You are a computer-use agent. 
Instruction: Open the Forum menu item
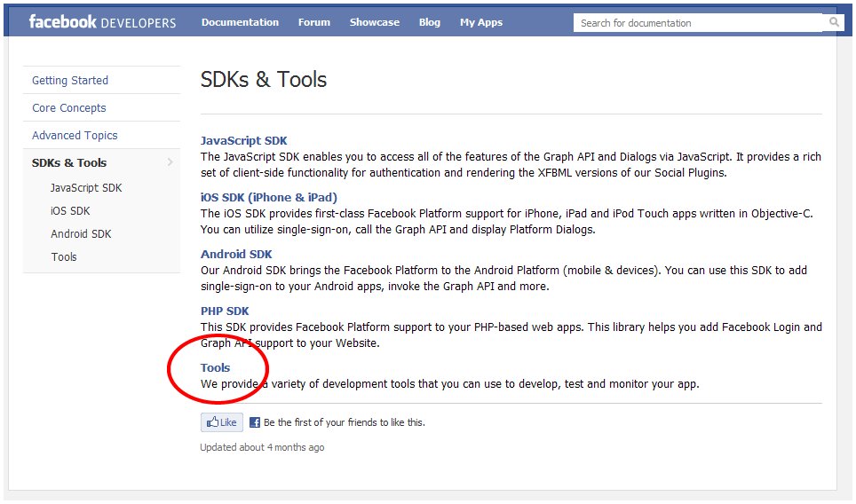(x=314, y=22)
